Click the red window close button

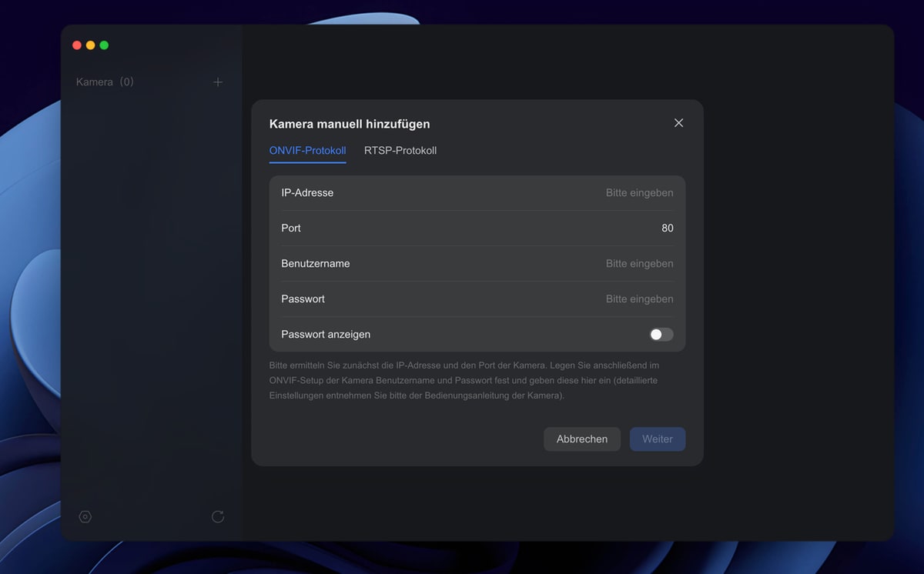[x=77, y=45]
